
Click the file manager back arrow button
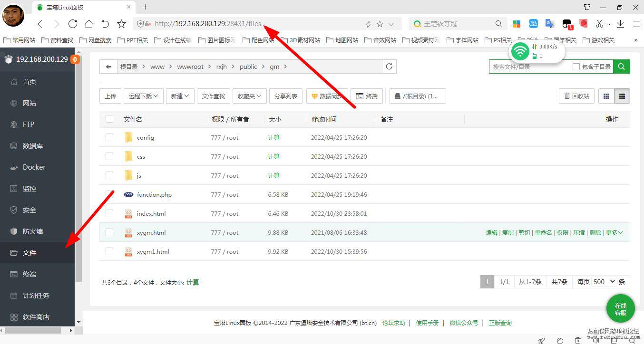108,67
